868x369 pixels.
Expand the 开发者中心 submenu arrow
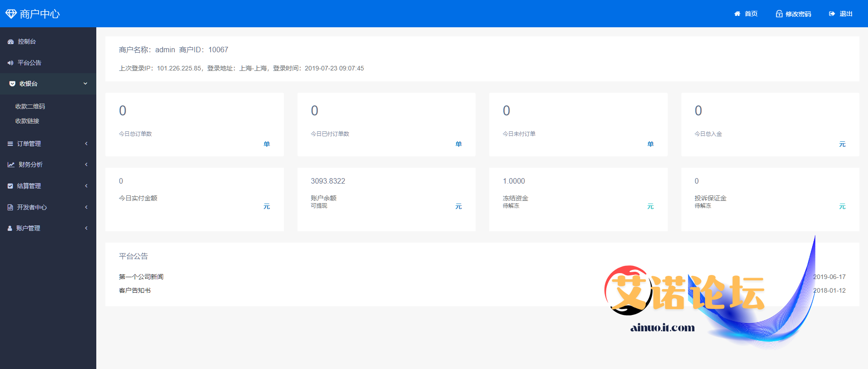[86, 207]
